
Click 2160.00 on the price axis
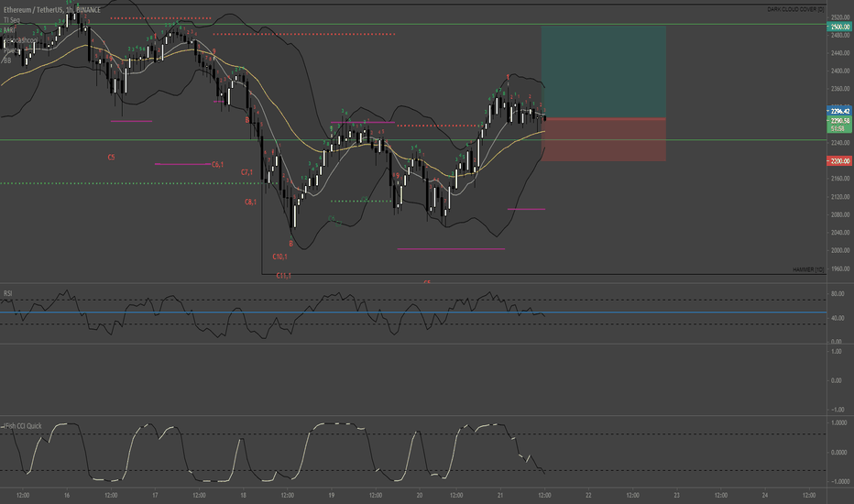(x=840, y=179)
